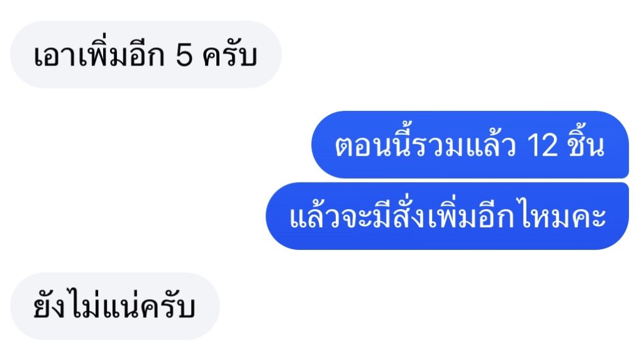The height and width of the screenshot is (352, 644).
Task: Click empty space left of '12 ชิ้น' bubble
Action: [x=156, y=144]
